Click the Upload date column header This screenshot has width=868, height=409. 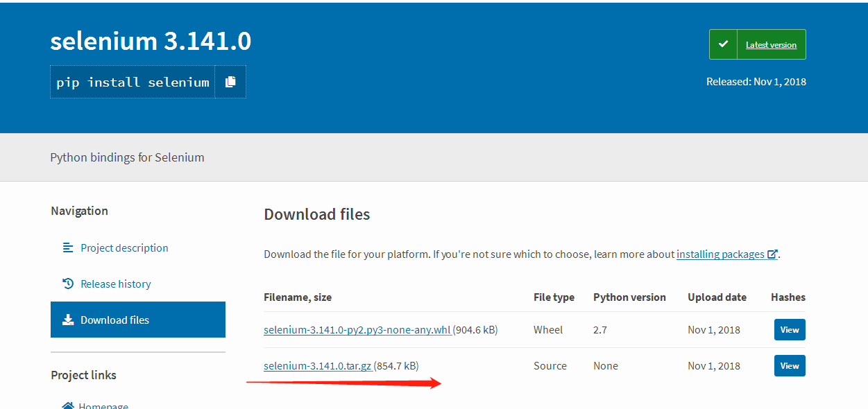point(717,297)
